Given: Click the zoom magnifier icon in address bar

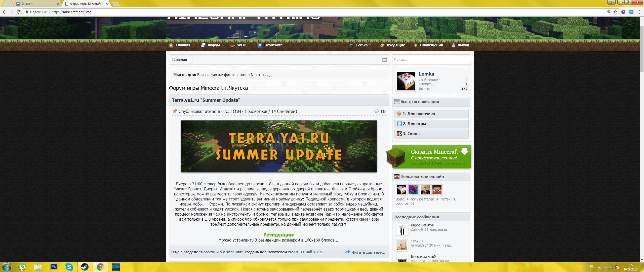Looking at the screenshot, I should pos(609,12).
